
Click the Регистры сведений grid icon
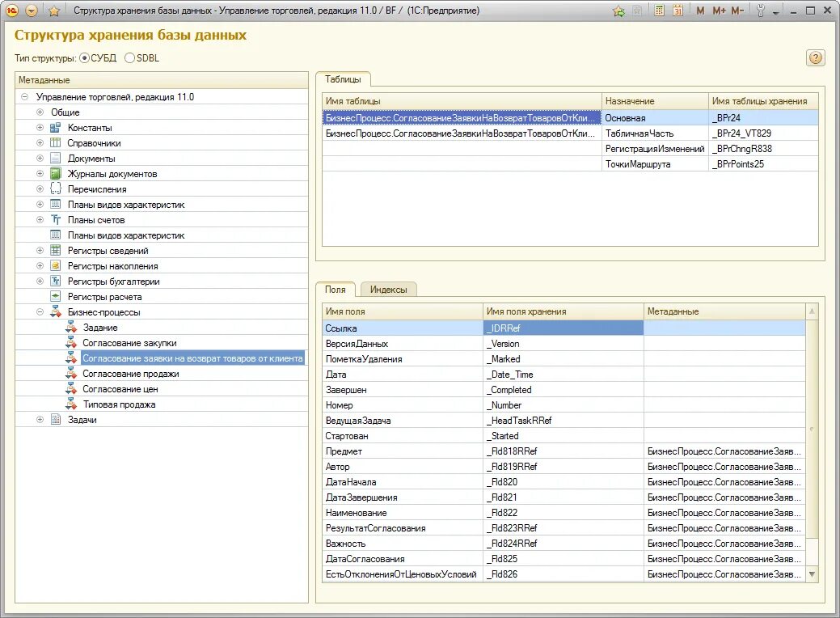click(x=55, y=250)
